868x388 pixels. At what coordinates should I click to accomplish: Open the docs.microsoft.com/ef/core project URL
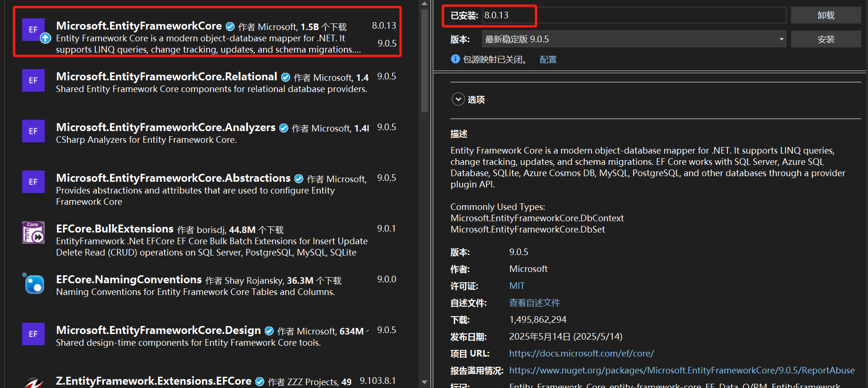581,353
